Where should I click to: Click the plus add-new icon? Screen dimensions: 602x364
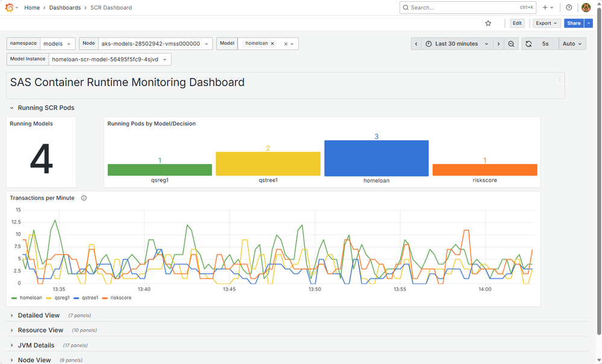pyautogui.click(x=545, y=7)
